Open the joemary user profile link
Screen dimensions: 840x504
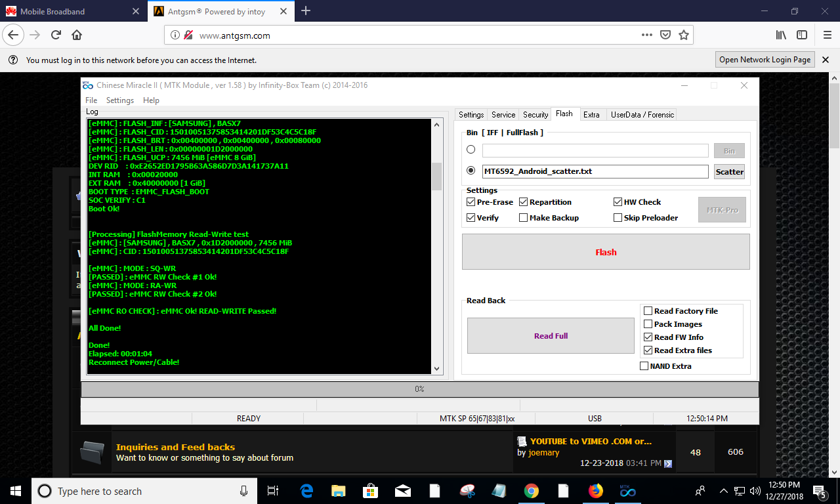[543, 452]
